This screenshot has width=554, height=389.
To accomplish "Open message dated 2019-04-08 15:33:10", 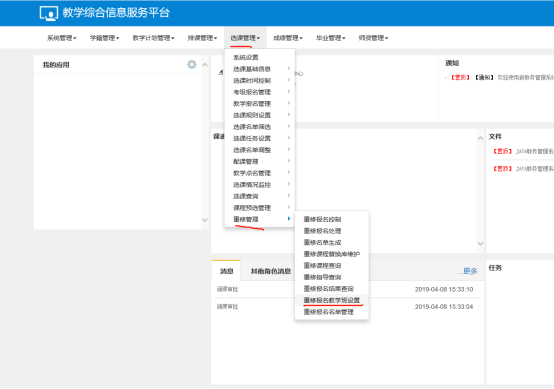I will point(348,289).
